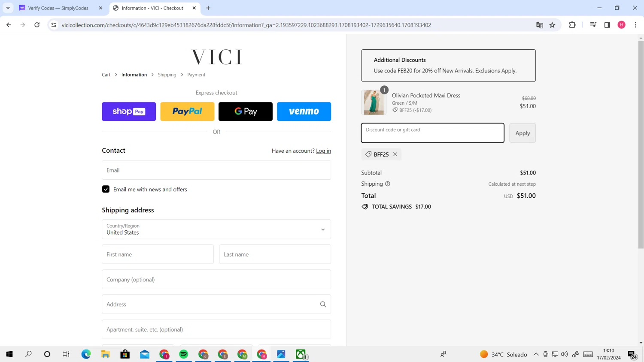The width and height of the screenshot is (644, 362).
Task: Open the Xbox app on taskbar
Action: (301, 354)
